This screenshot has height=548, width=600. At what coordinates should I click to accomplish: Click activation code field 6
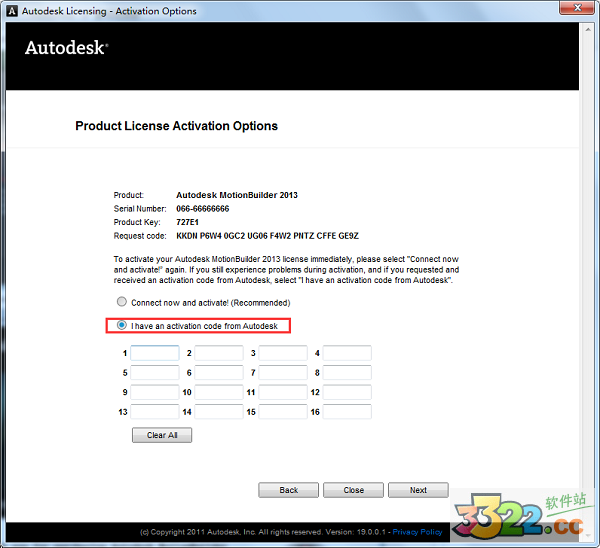[x=219, y=372]
